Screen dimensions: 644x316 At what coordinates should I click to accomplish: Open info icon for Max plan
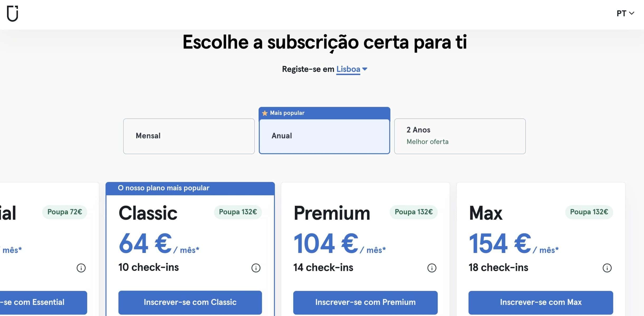point(607,268)
